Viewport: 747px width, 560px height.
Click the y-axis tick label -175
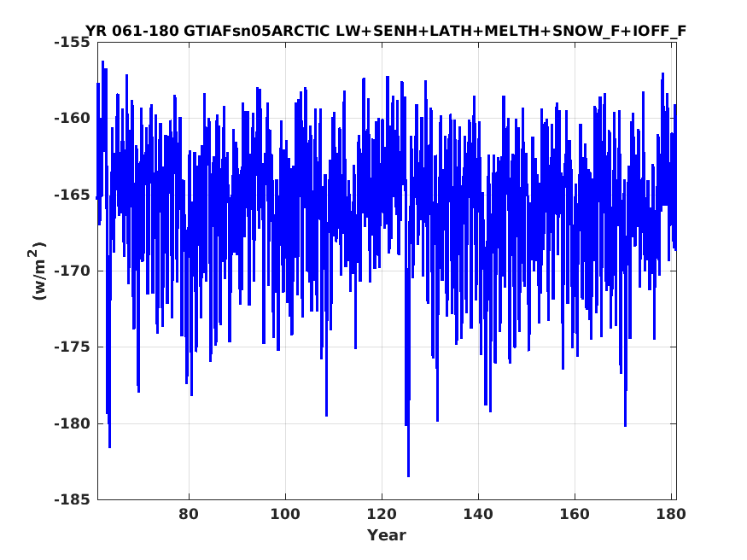(x=72, y=347)
